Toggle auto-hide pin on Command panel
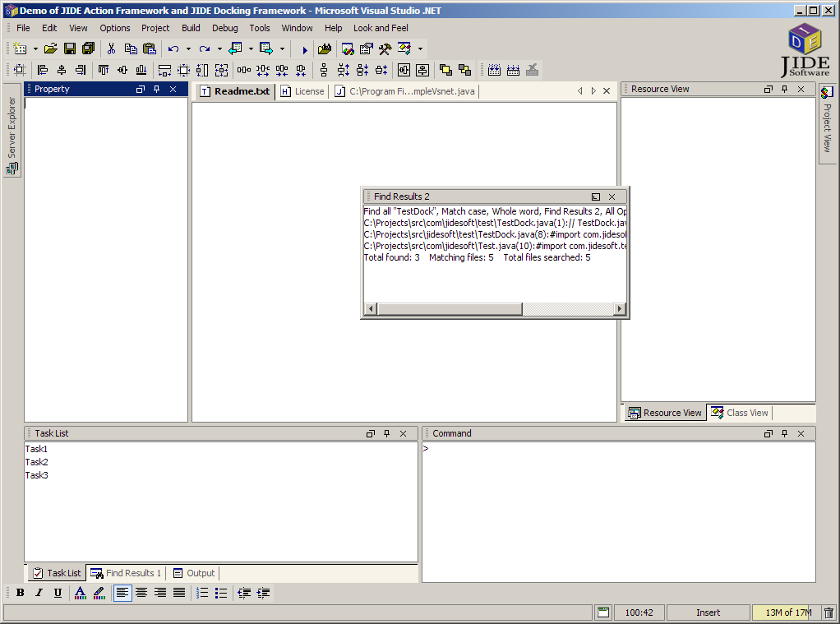This screenshot has height=624, width=840. pyautogui.click(x=784, y=433)
